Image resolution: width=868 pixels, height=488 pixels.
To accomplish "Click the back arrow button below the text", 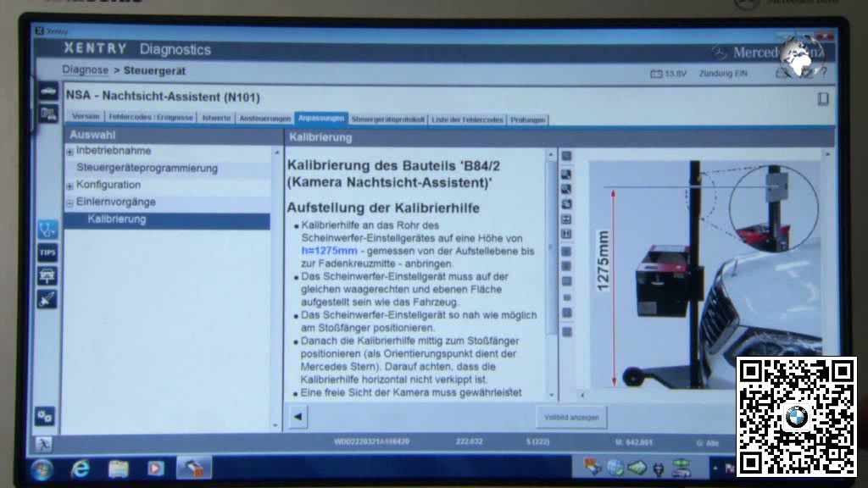I will 298,417.
